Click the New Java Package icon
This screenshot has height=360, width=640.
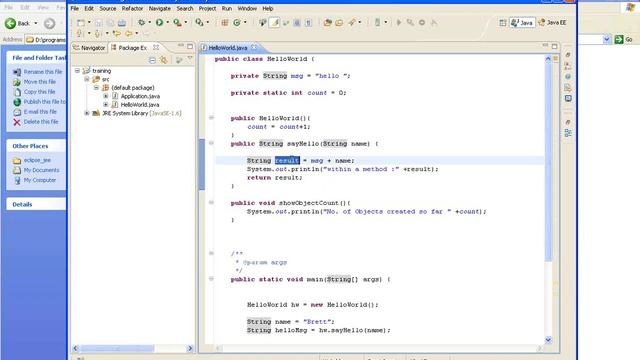225,23
